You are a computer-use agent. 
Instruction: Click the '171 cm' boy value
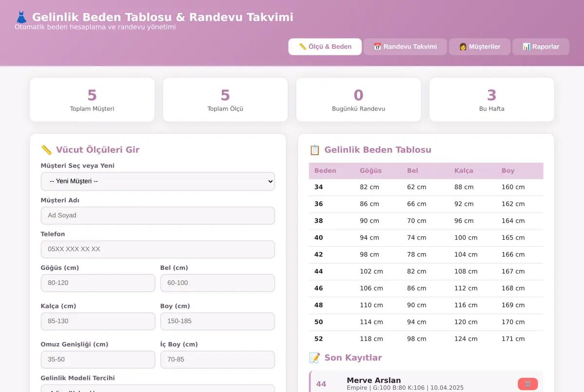(x=513, y=339)
